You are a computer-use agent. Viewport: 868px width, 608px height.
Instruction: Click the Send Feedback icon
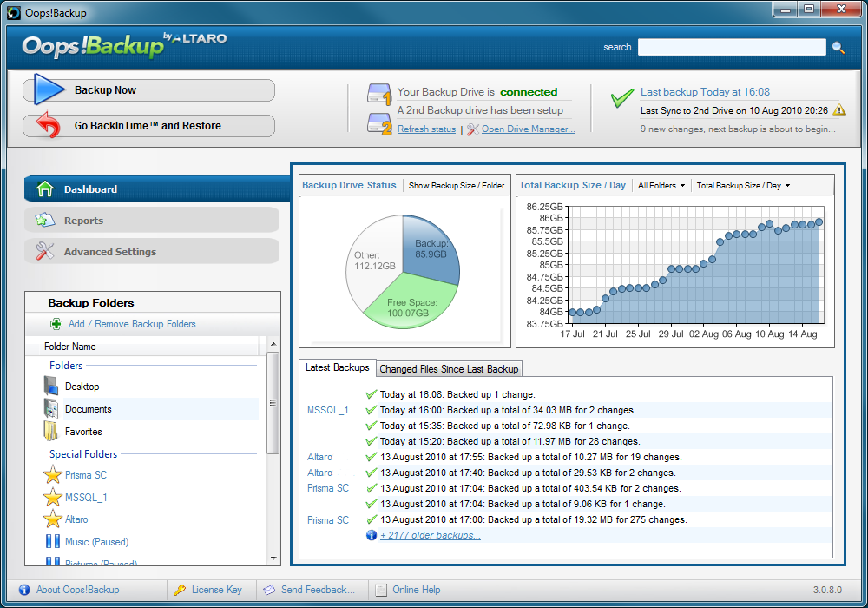(x=269, y=590)
